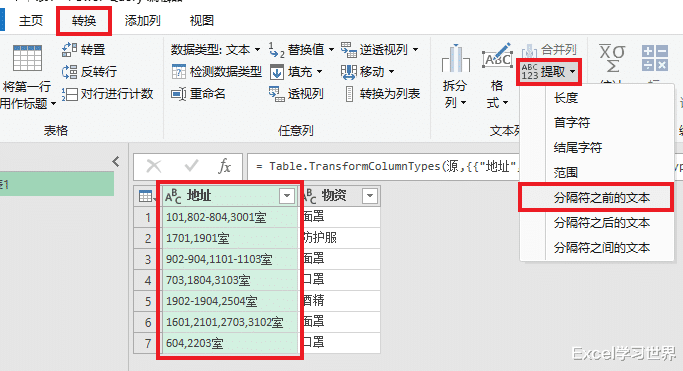
Task: Expand the 替换值 dropdown arrow
Action: pyautogui.click(x=331, y=50)
